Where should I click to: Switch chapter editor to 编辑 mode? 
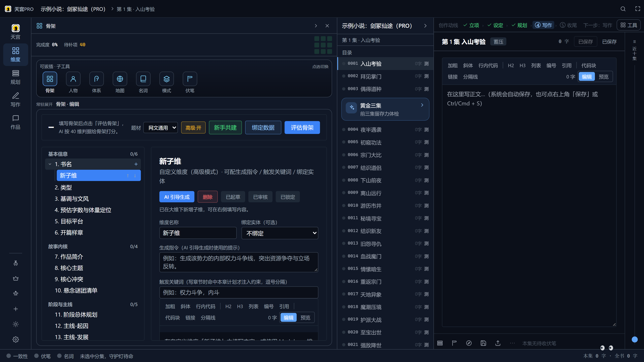pos(586,77)
